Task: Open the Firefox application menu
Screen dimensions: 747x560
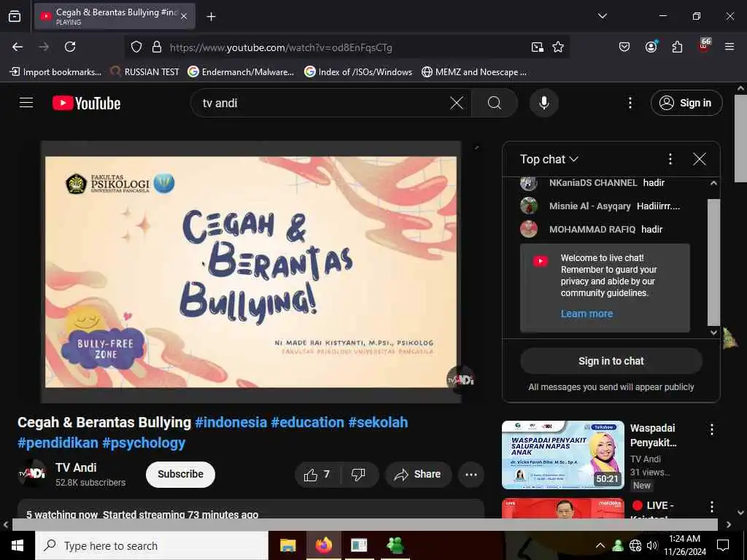Action: click(729, 47)
